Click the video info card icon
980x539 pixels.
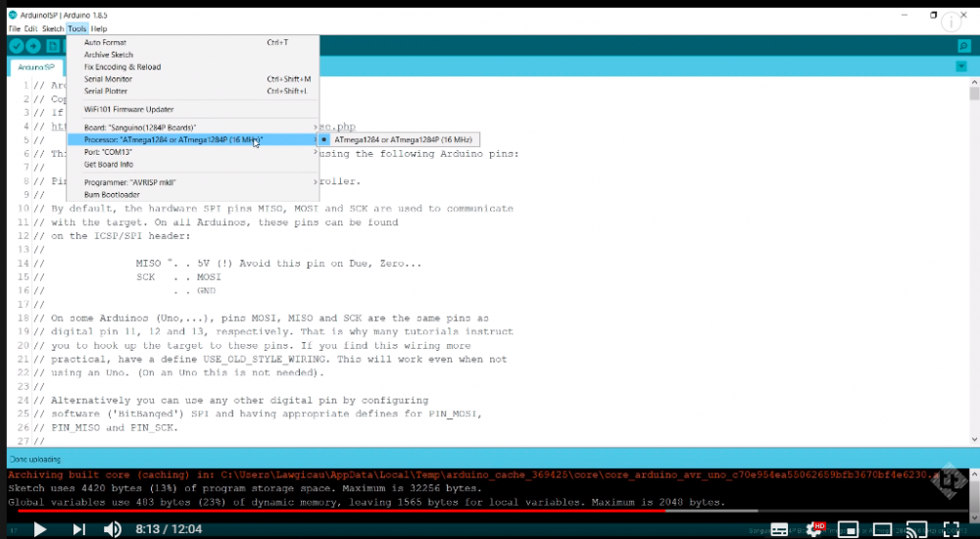951,23
